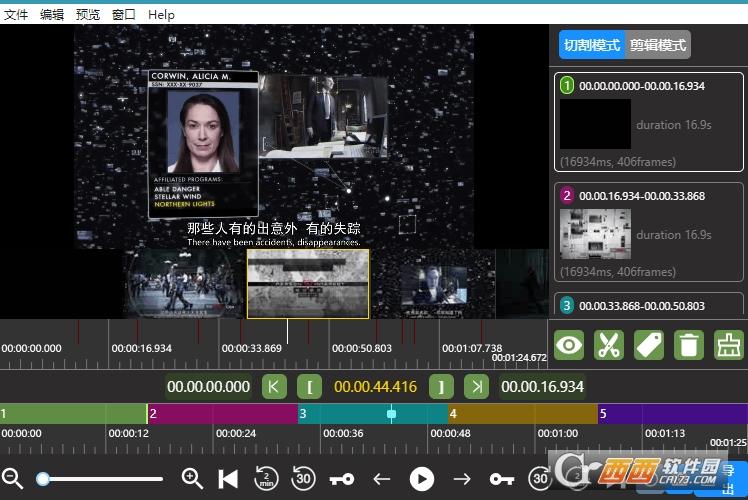Select magenta segment 2 on the track
748x500 pixels.
point(223,414)
